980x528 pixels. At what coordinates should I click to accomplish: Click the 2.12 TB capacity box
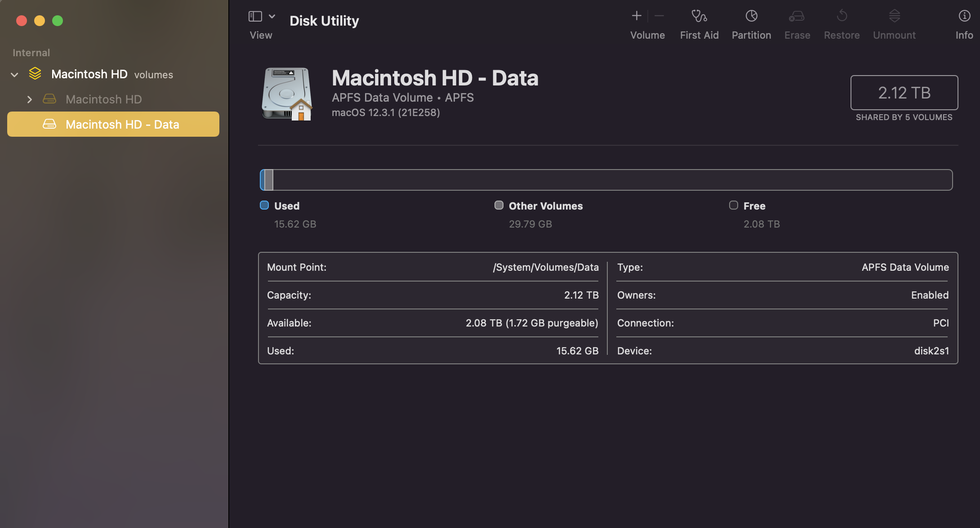click(904, 93)
